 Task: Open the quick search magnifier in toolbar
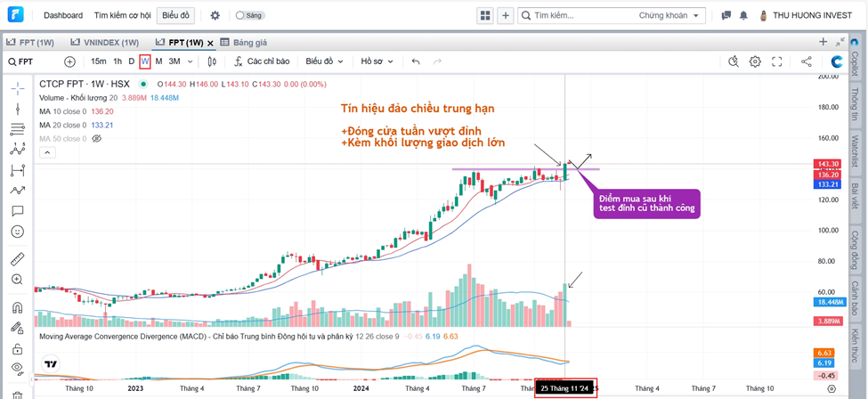734,61
